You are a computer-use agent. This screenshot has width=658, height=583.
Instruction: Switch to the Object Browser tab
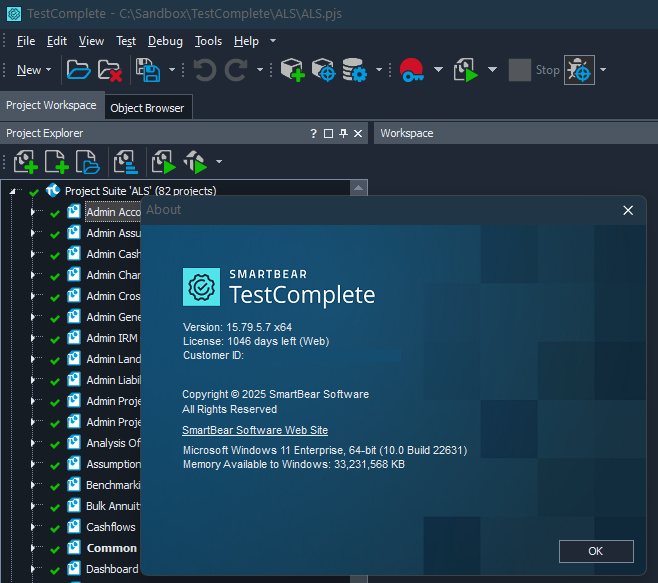[146, 108]
